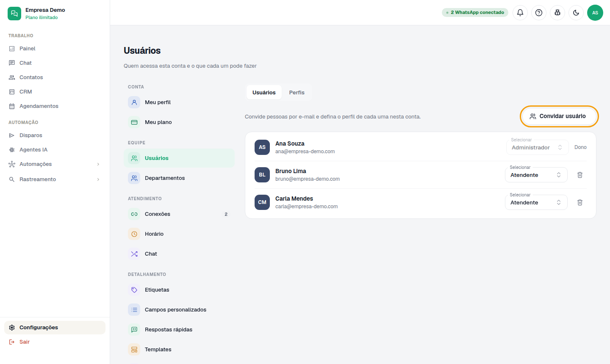Open the notifications bell icon
610x364 pixels.
click(x=520, y=13)
